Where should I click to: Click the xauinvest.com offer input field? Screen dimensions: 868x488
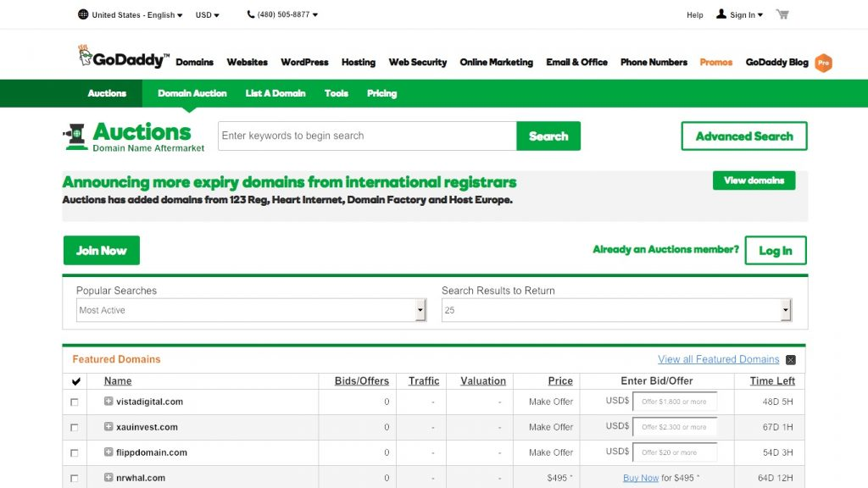click(x=675, y=427)
